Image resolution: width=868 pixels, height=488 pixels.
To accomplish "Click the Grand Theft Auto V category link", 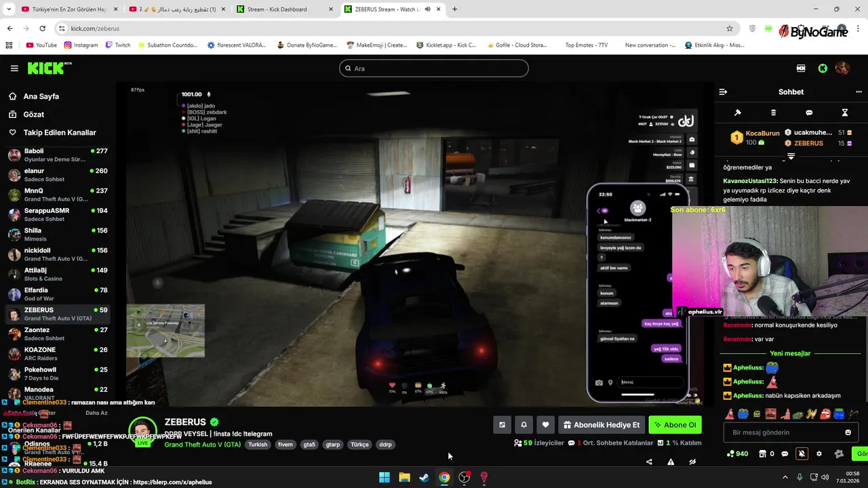I will tap(203, 445).
